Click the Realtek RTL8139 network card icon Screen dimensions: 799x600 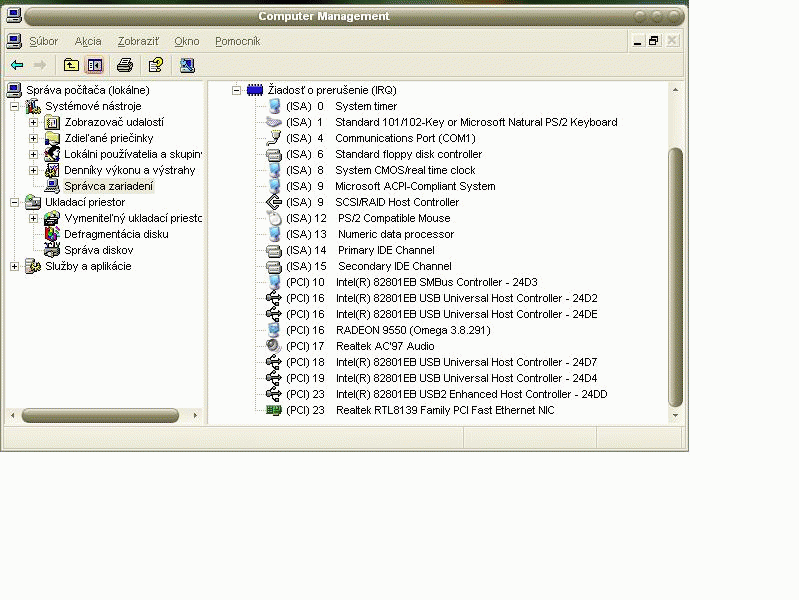[x=274, y=410]
